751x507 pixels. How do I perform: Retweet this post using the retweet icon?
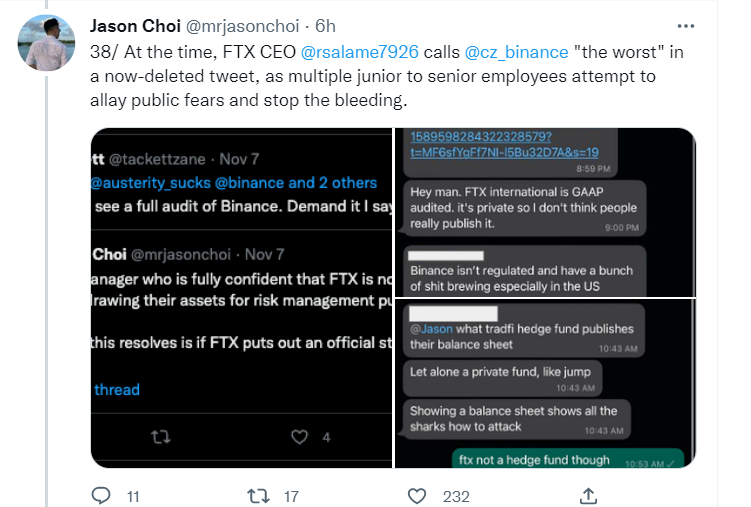(x=258, y=495)
